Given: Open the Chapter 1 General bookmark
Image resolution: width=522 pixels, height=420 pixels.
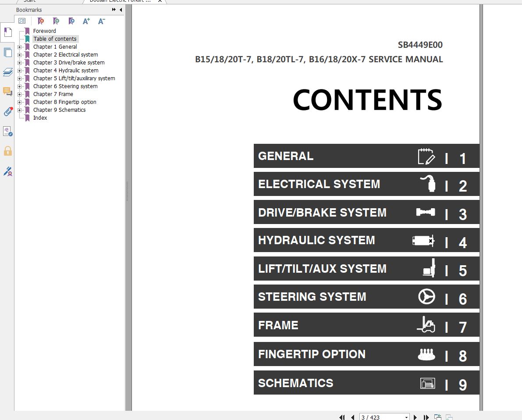Looking at the screenshot, I should [x=55, y=47].
